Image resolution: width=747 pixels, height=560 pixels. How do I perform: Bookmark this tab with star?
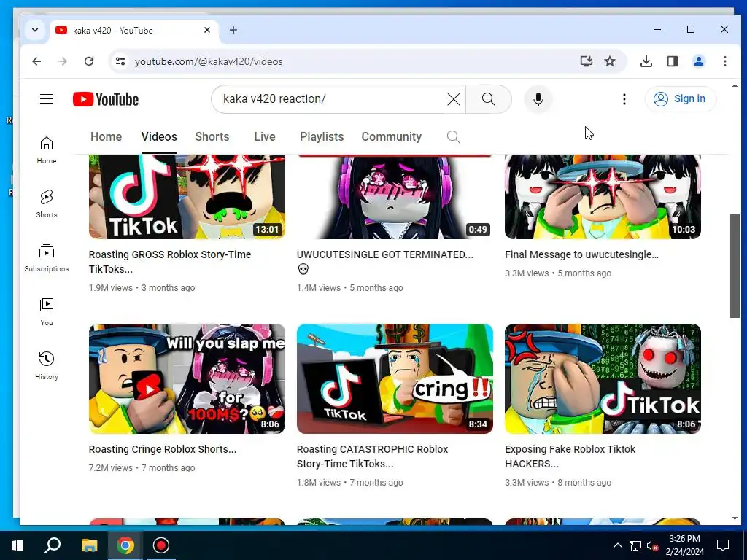610,61
